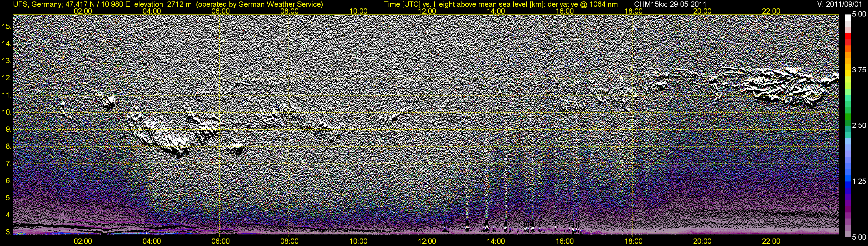
Task: Click the top axis 16:00 time label
Action: pyautogui.click(x=565, y=11)
